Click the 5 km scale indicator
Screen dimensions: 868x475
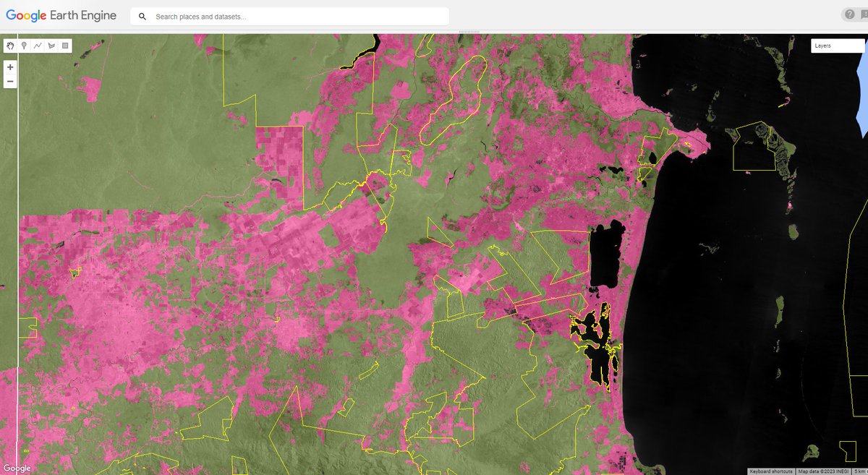859,471
